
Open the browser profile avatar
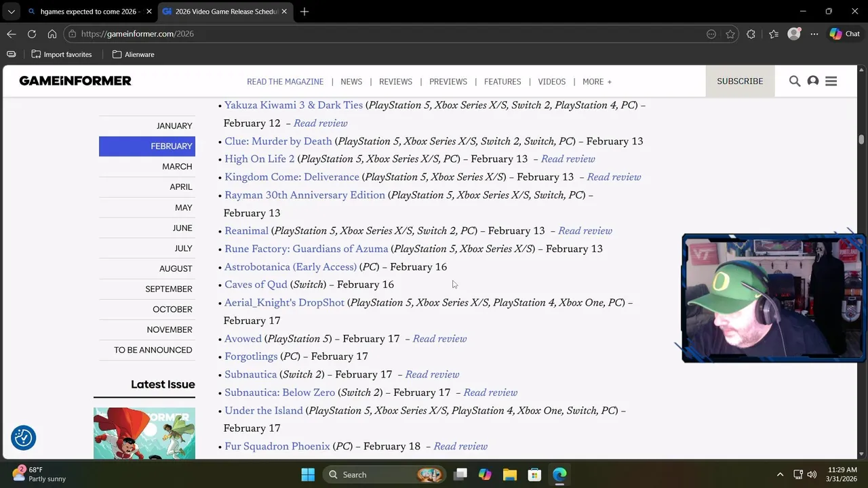click(x=794, y=34)
